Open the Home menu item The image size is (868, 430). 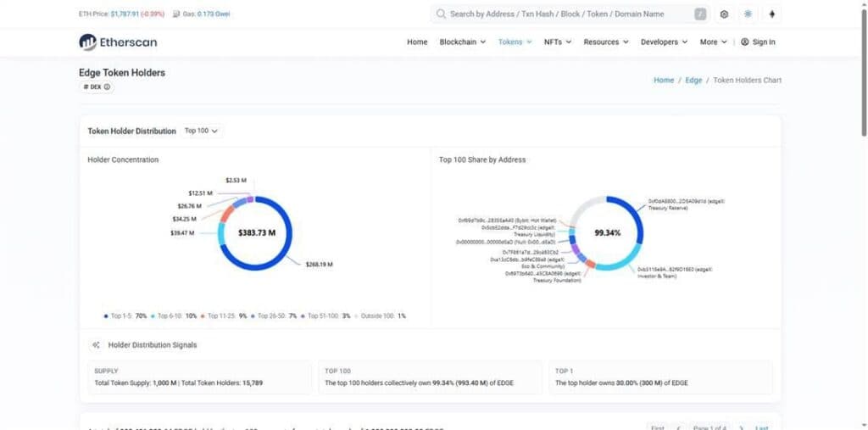point(417,42)
